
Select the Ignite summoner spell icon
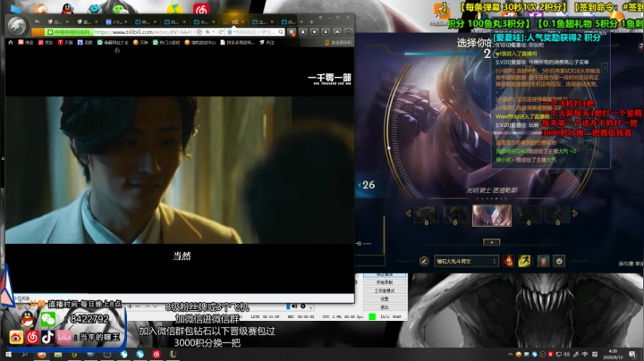click(x=508, y=261)
